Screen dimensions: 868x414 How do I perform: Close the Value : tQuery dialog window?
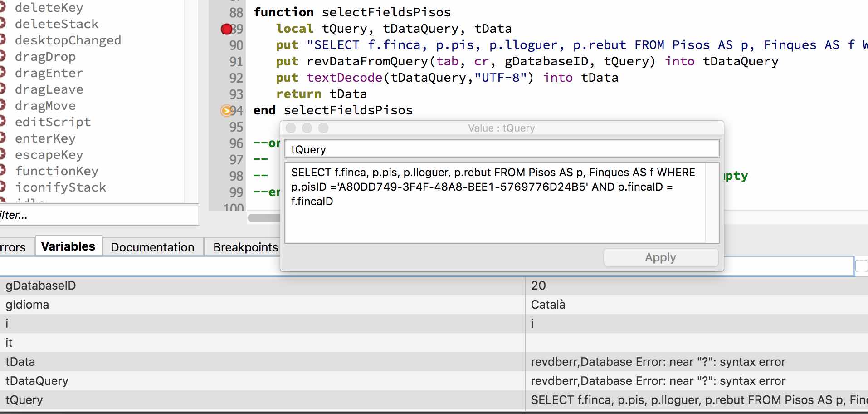291,128
